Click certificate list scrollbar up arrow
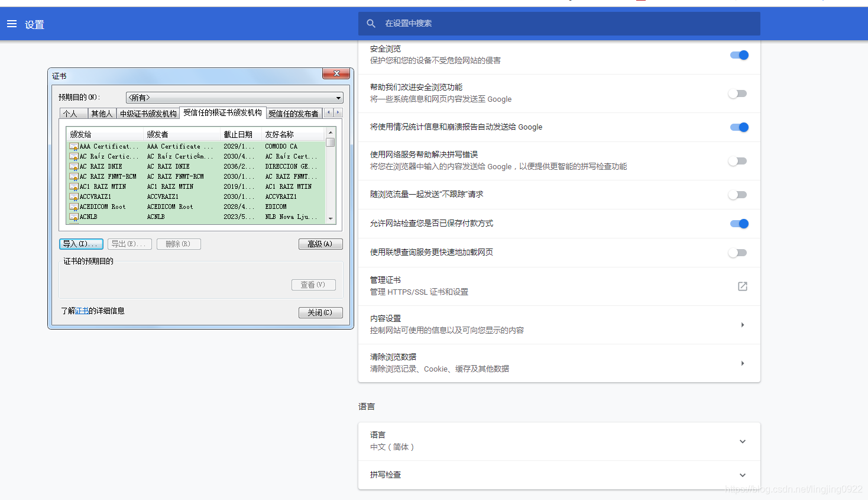Image resolution: width=868 pixels, height=500 pixels. (331, 133)
